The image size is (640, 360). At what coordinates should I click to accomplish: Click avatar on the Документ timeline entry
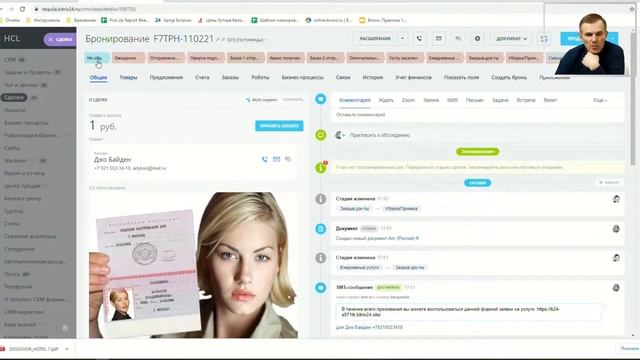click(x=616, y=229)
